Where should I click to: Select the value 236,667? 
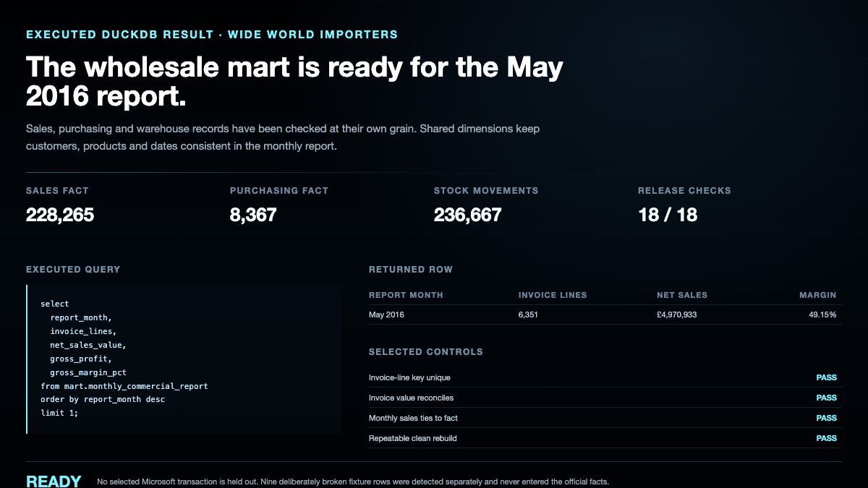coord(467,215)
